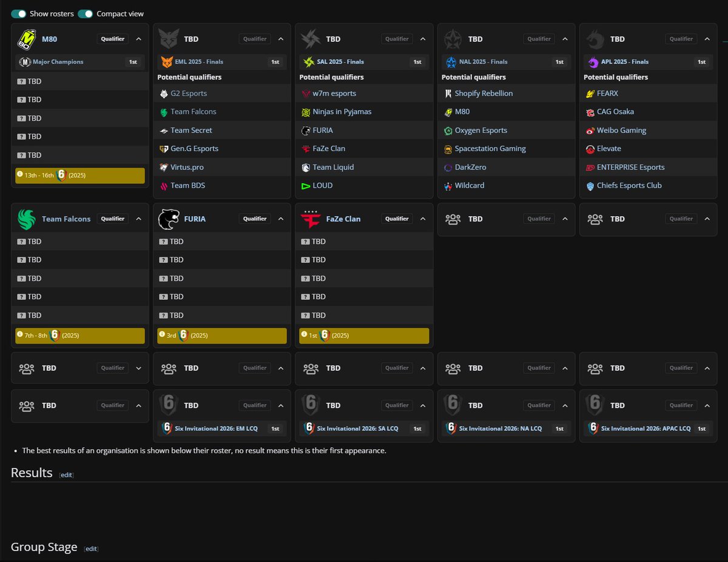Click the Wildcard logo icon
Image resolution: width=728 pixels, height=562 pixels.
click(x=448, y=186)
